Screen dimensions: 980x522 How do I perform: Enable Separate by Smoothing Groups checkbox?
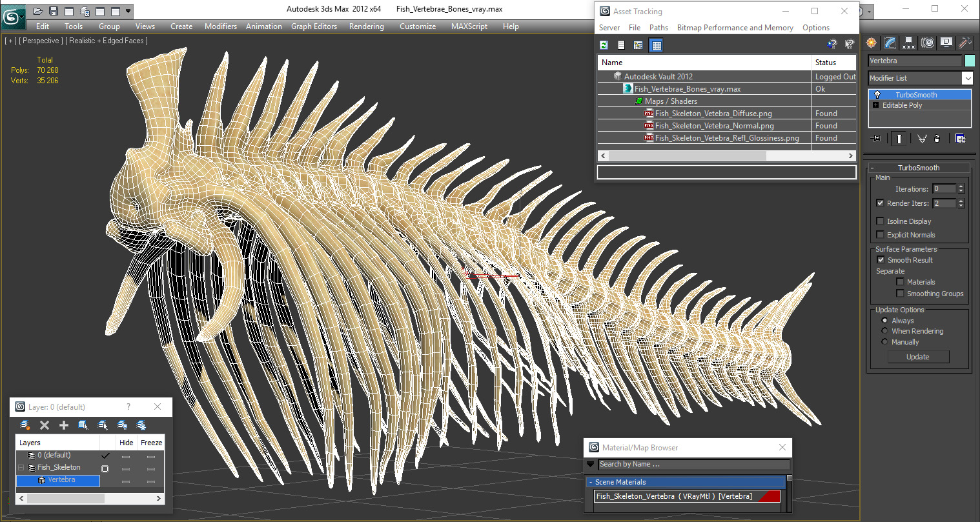pyautogui.click(x=900, y=293)
